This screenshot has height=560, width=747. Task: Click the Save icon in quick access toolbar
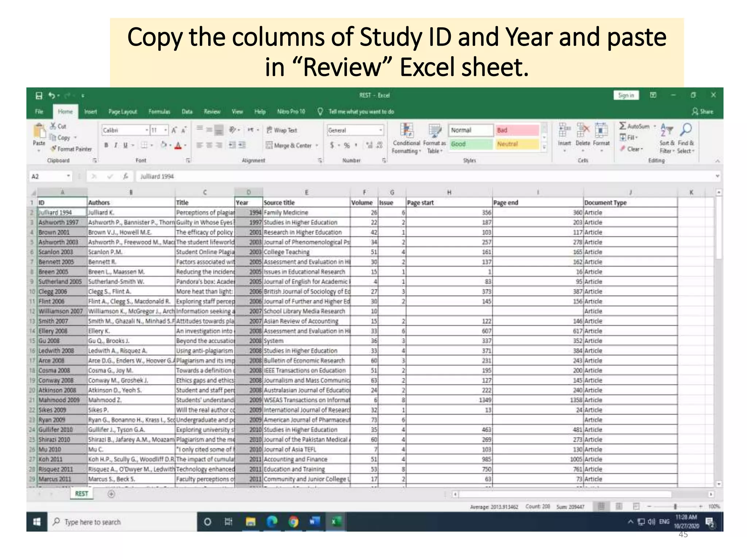tap(39, 96)
